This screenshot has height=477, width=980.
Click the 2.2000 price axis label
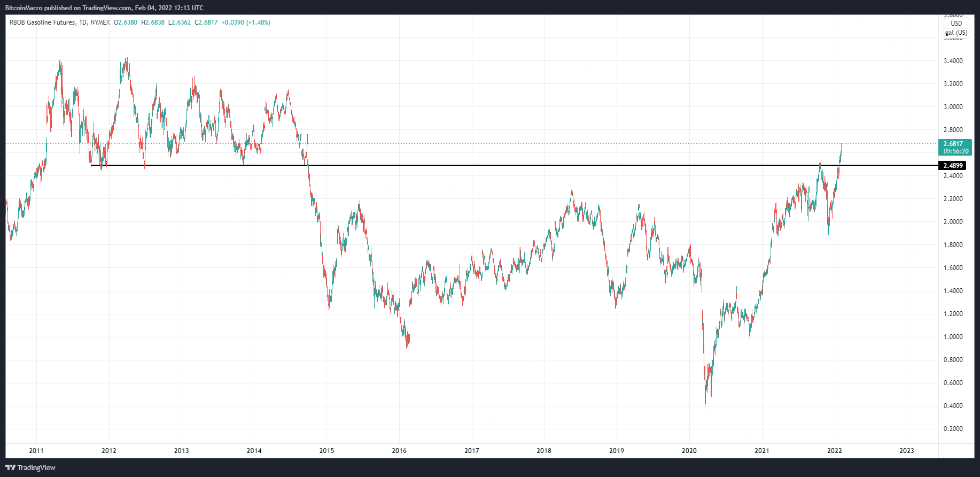pyautogui.click(x=953, y=199)
